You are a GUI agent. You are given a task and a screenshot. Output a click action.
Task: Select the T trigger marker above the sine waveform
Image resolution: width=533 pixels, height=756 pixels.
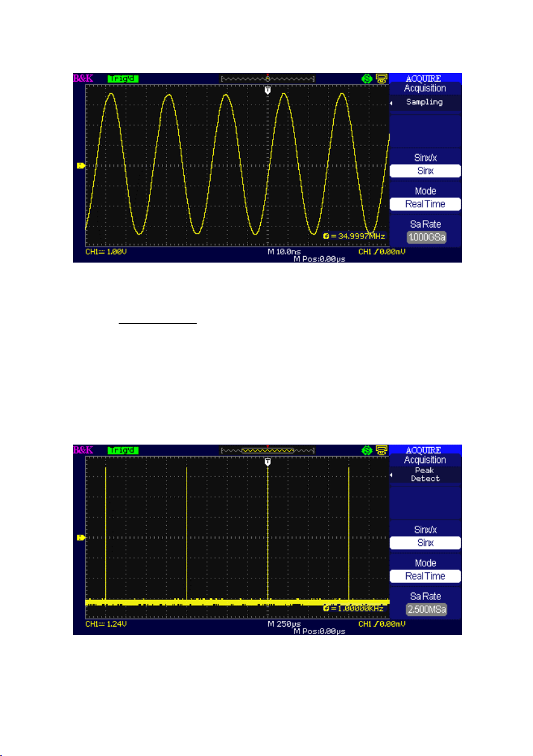pos(268,90)
